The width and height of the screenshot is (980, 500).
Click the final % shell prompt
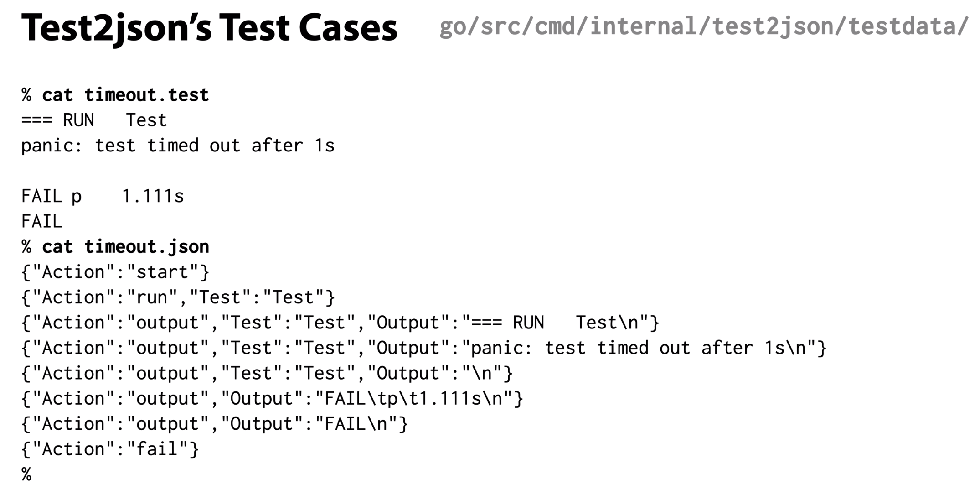point(26,474)
